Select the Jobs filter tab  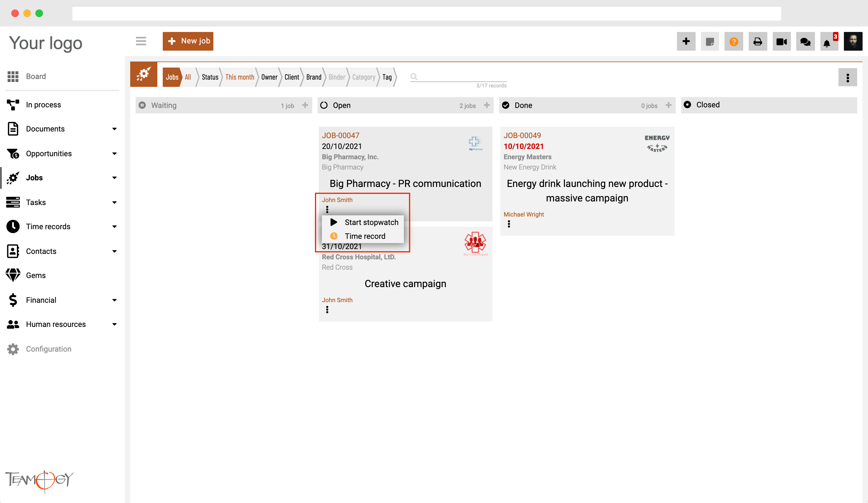click(x=172, y=77)
